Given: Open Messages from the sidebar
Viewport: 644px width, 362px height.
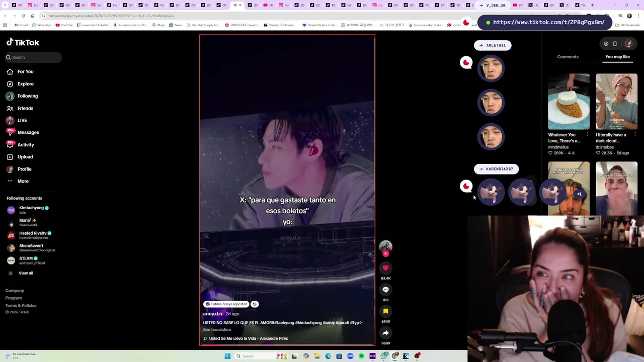Looking at the screenshot, I should click(x=23, y=132).
